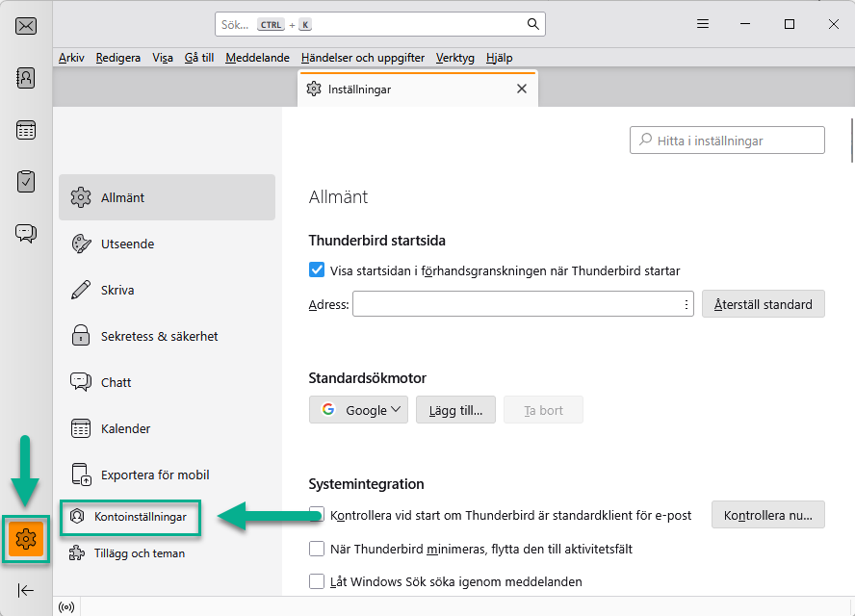Select the Inställningar tab
This screenshot has width=855, height=616.
(x=418, y=89)
